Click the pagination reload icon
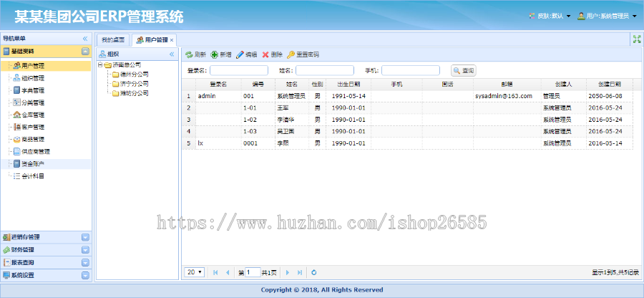Screen dimensions: 644x298 pyautogui.click(x=314, y=272)
